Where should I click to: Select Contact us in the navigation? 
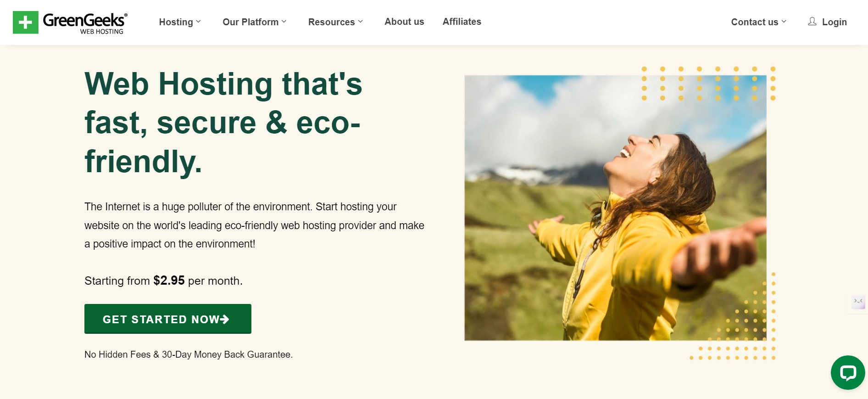coord(754,22)
